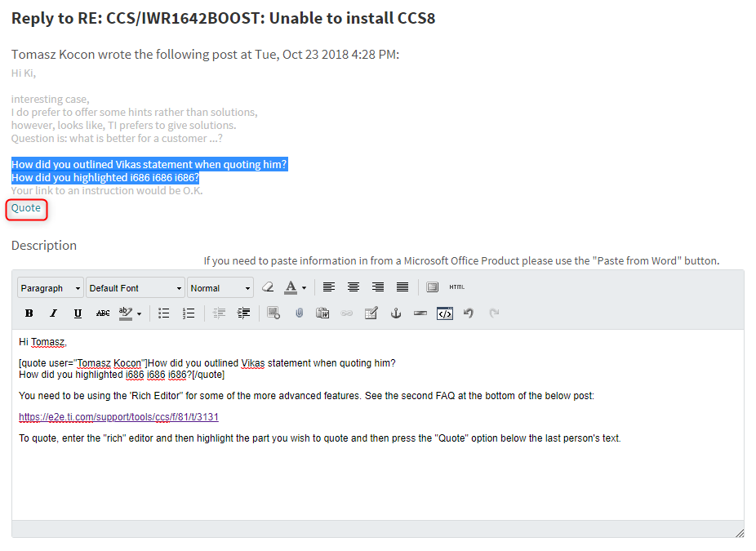
Task: Undo the last edit
Action: (469, 313)
